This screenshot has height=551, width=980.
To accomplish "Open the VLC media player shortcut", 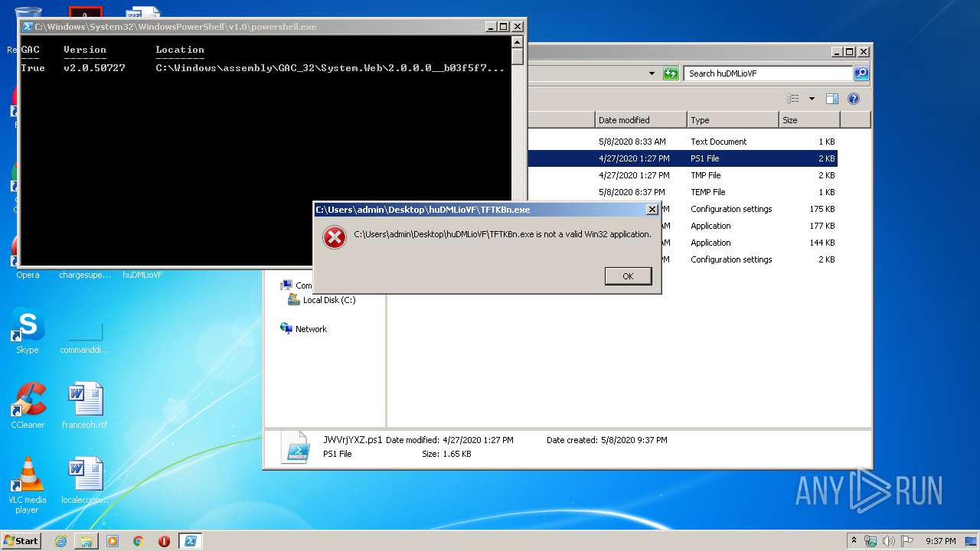I will [27, 485].
